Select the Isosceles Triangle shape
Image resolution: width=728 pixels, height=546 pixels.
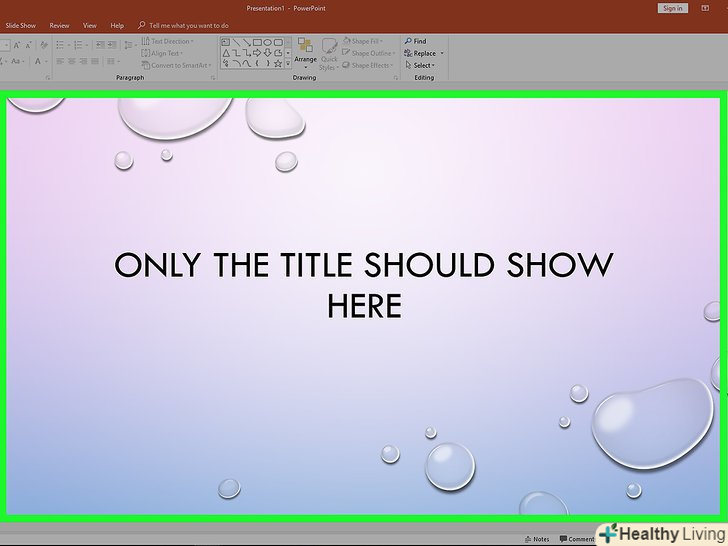click(x=226, y=53)
